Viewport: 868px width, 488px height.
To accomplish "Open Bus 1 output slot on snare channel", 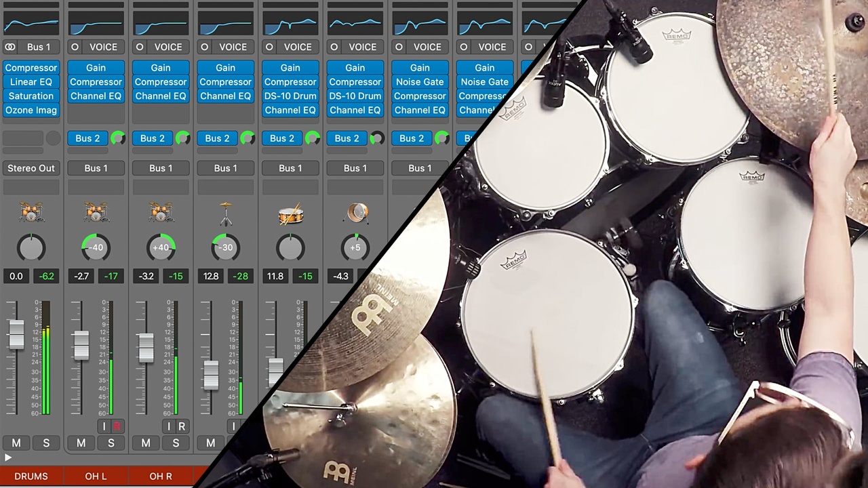I will pyautogui.click(x=290, y=168).
